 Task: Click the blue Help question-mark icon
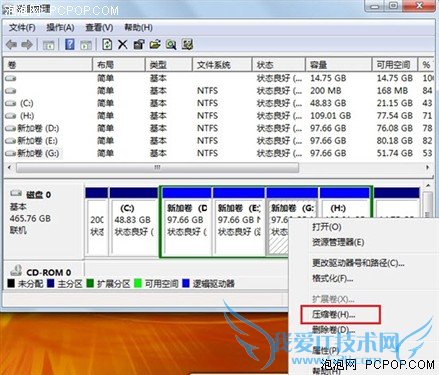click(x=69, y=44)
